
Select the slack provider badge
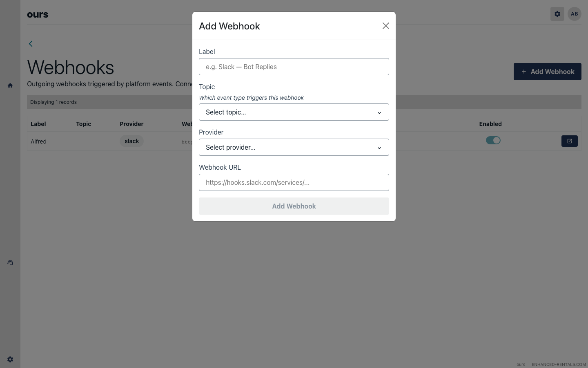[x=131, y=141]
